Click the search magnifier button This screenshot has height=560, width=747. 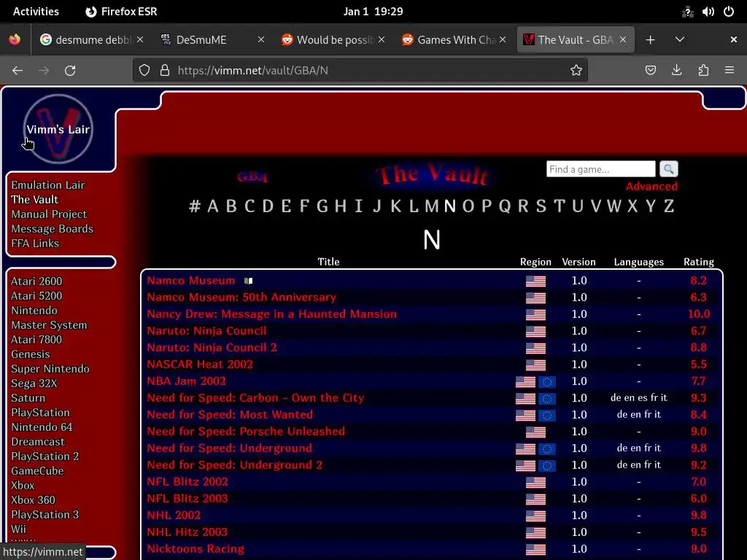click(668, 169)
